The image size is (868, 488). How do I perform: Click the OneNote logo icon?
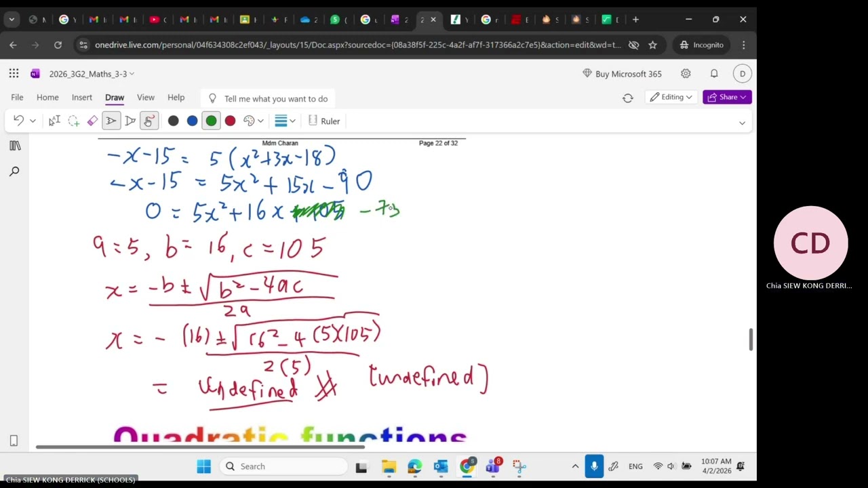35,74
